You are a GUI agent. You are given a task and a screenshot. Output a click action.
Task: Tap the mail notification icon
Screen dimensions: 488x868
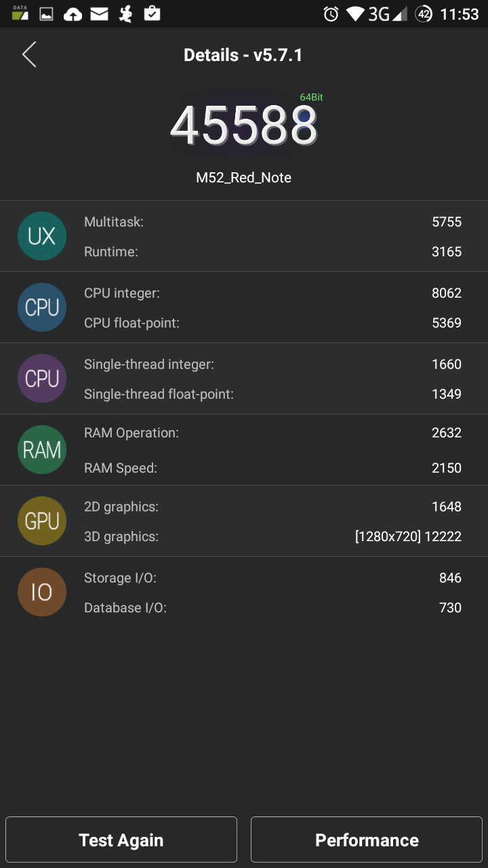click(100, 14)
